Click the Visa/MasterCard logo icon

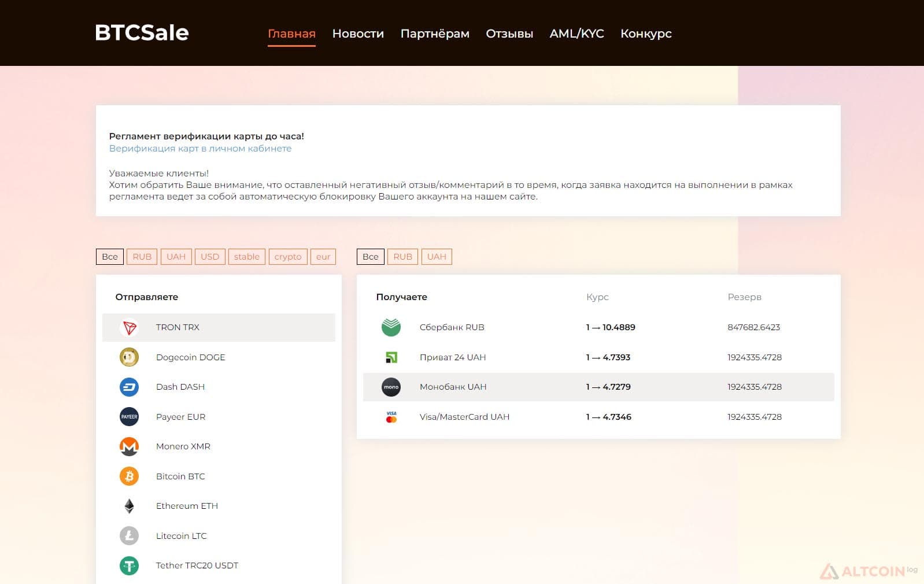coord(391,417)
